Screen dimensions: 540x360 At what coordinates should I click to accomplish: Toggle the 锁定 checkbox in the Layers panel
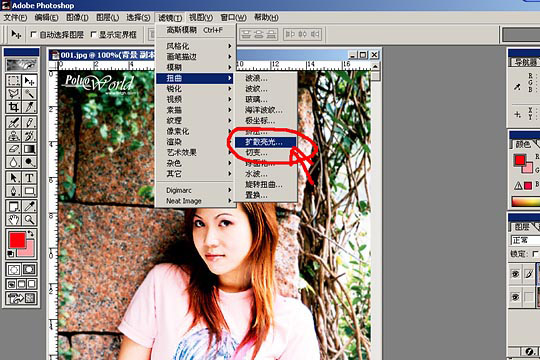coord(535,254)
